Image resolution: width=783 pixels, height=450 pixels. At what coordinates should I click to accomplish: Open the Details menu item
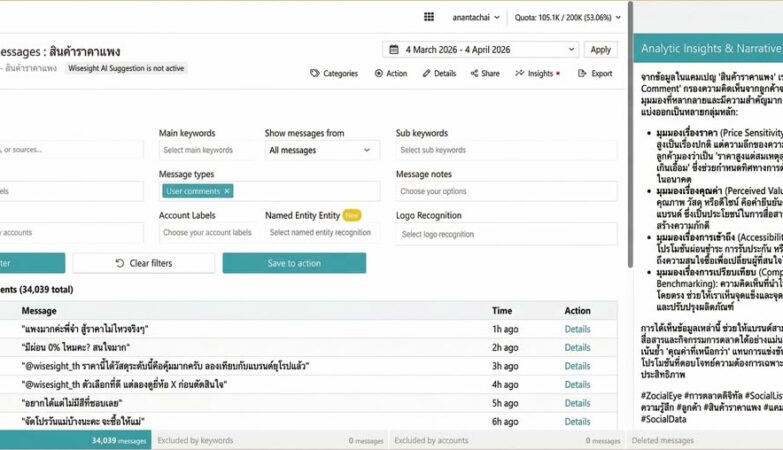[x=439, y=73]
